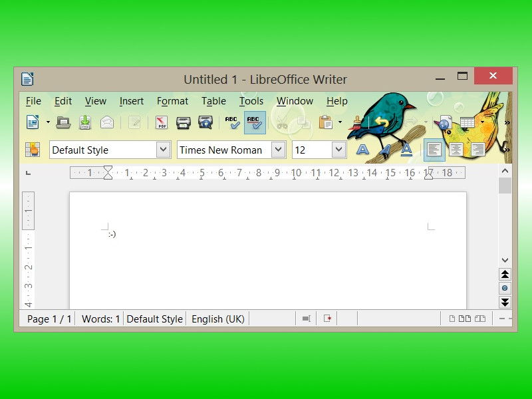Click the Copy icon

click(304, 122)
